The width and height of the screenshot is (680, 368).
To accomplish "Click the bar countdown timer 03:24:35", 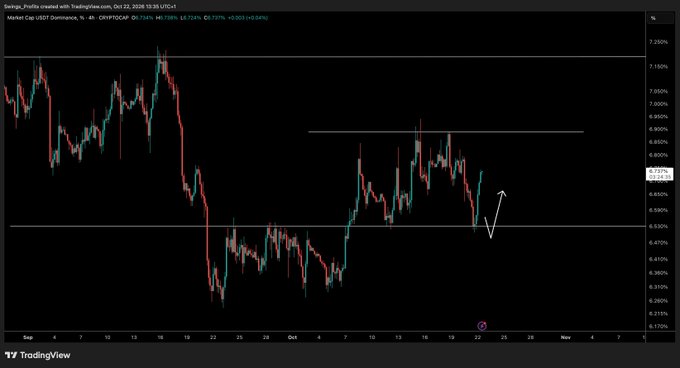I will tap(660, 177).
